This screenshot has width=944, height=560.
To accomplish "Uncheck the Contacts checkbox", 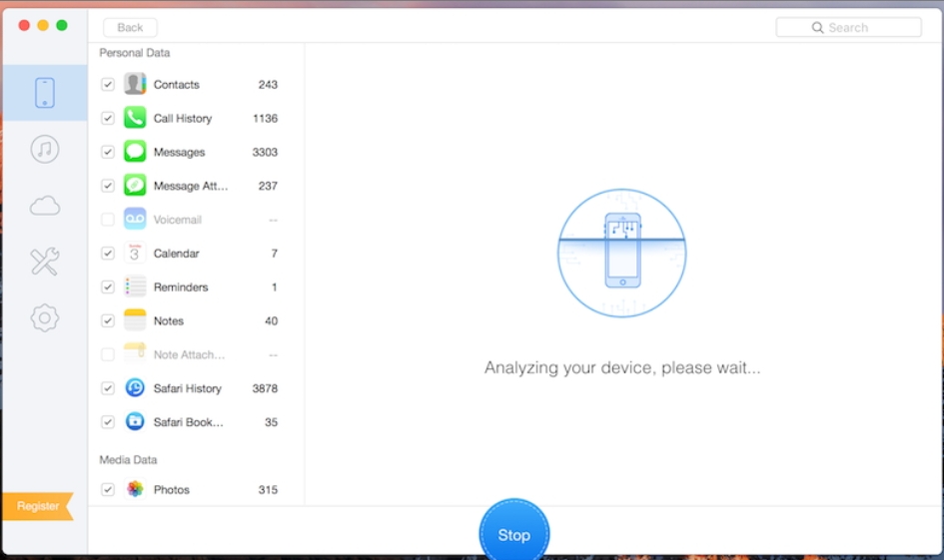I will tap(108, 84).
